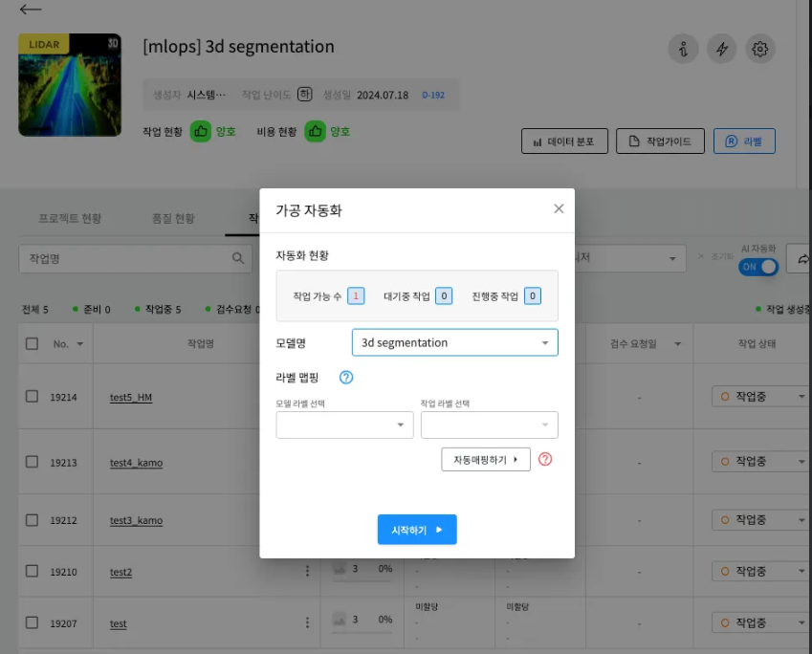Open the 작업중 status dropdown for test3_kamo

click(761, 519)
